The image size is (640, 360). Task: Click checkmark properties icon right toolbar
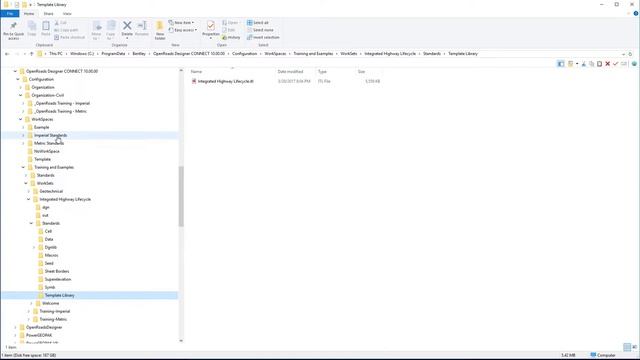click(x=616, y=64)
